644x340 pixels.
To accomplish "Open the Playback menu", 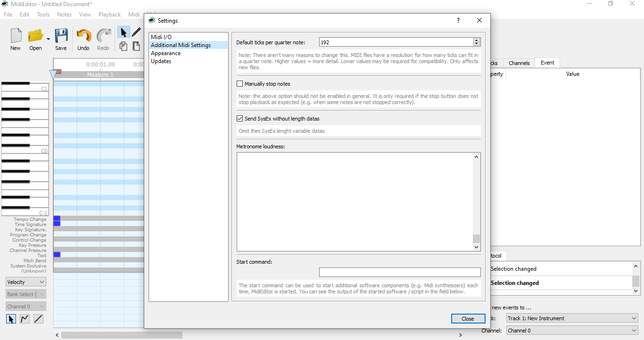I will [x=110, y=15].
